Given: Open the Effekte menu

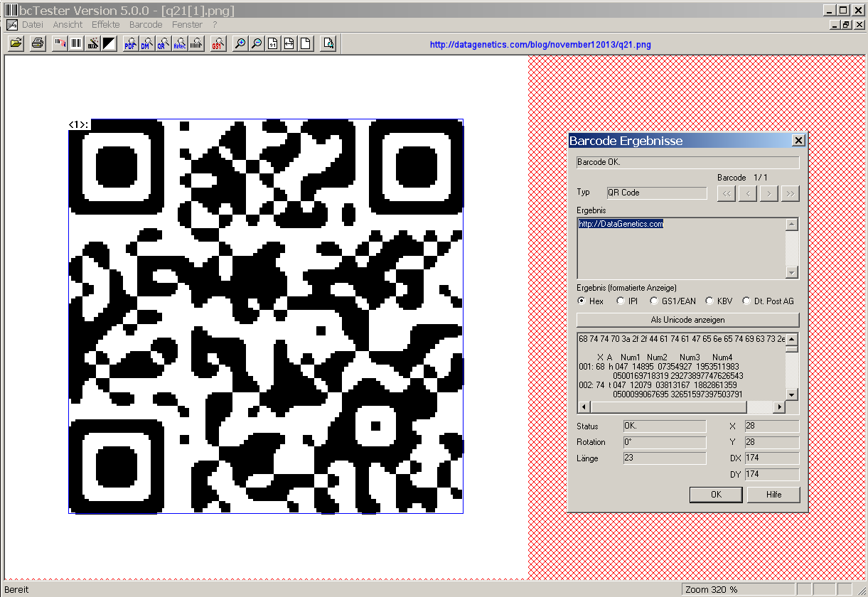Looking at the screenshot, I should coord(106,24).
